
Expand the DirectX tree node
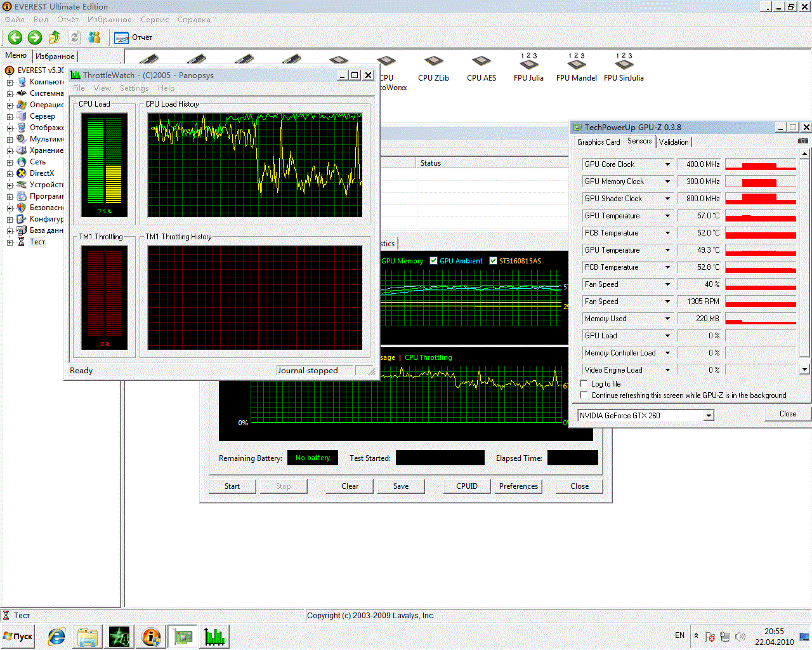coord(10,174)
